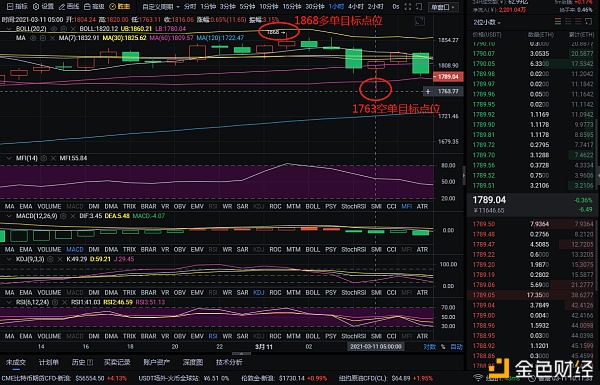
Task: Click the 1789.05 sell order row
Action: [531, 295]
